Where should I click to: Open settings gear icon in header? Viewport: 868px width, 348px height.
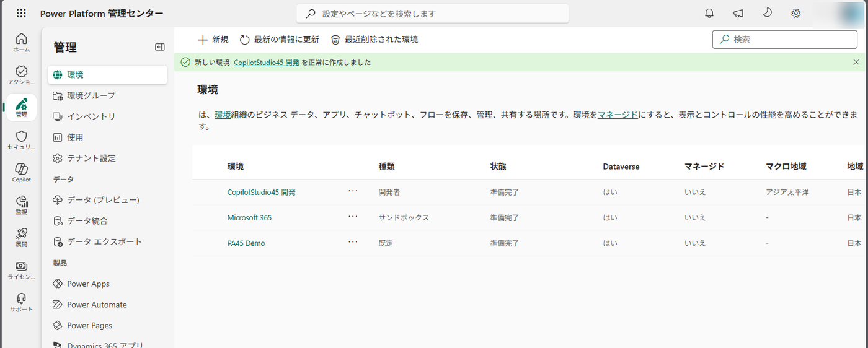coord(796,13)
